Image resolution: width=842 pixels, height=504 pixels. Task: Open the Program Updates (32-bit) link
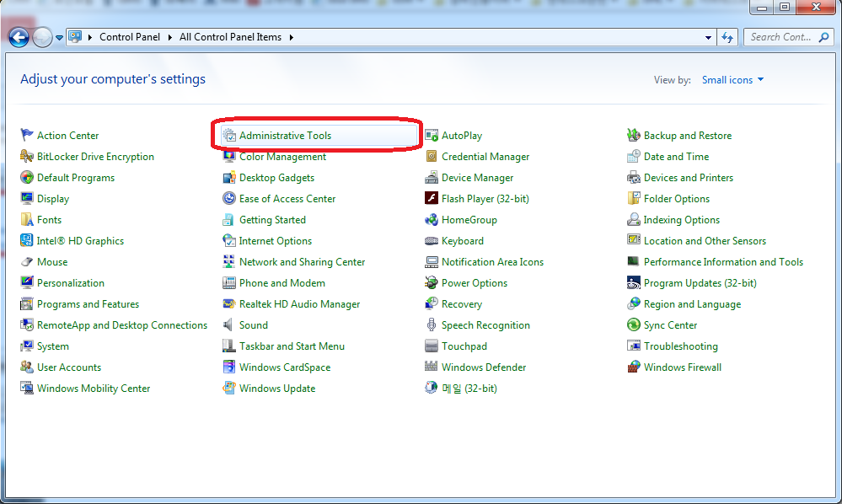click(x=700, y=283)
